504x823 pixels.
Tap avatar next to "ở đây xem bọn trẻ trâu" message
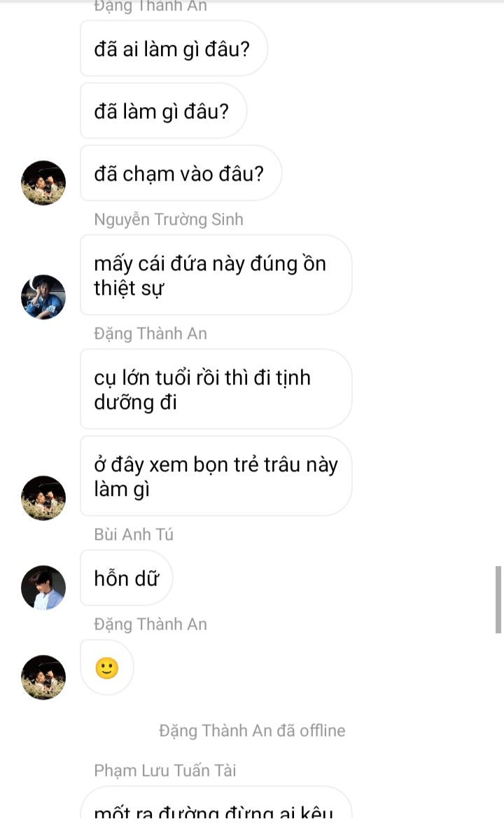click(43, 497)
